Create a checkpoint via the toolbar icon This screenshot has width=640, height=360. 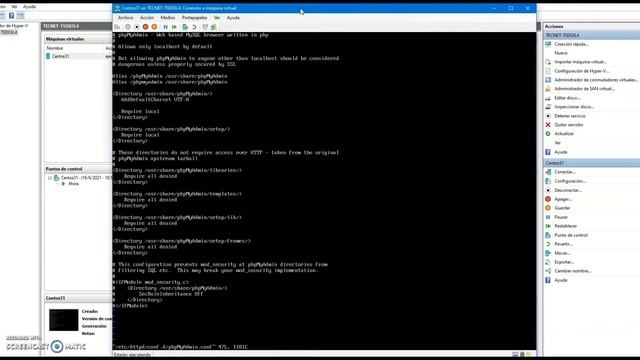click(185, 27)
